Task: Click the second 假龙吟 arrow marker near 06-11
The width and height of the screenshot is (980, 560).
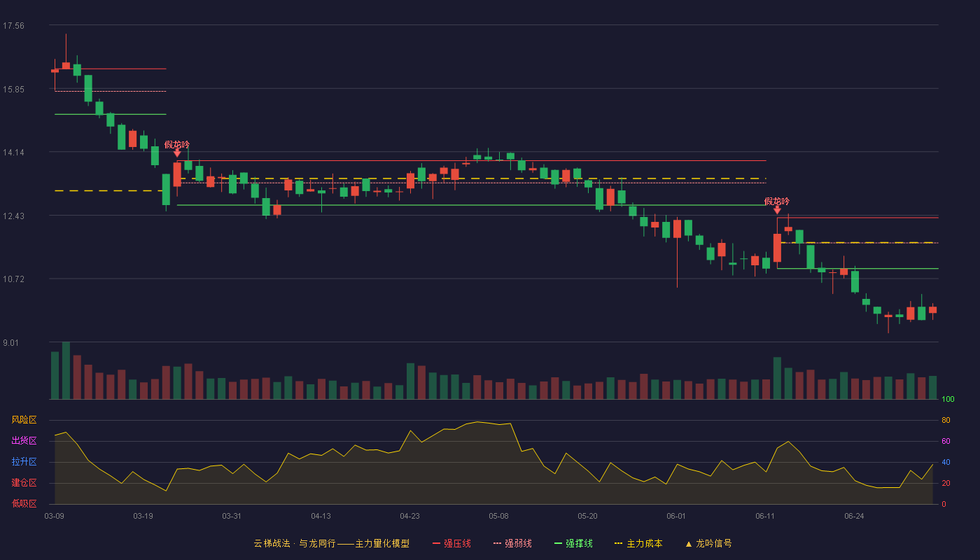Action: 777,209
